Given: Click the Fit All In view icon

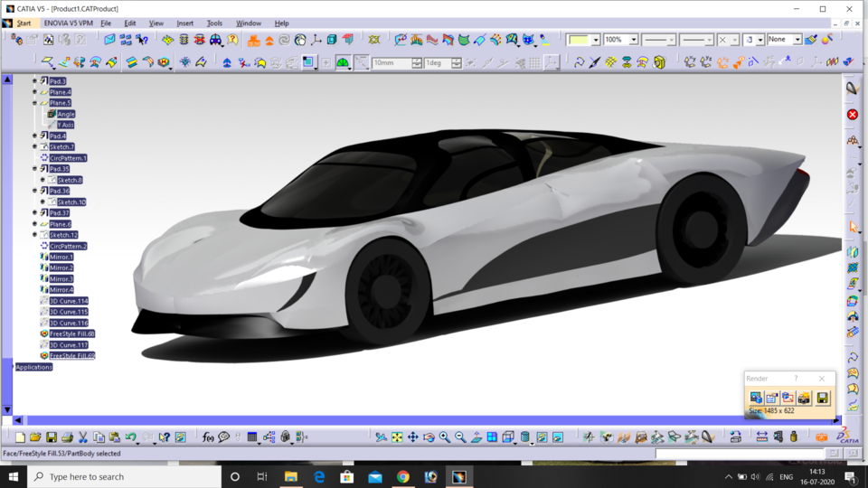Looking at the screenshot, I should point(397,437).
